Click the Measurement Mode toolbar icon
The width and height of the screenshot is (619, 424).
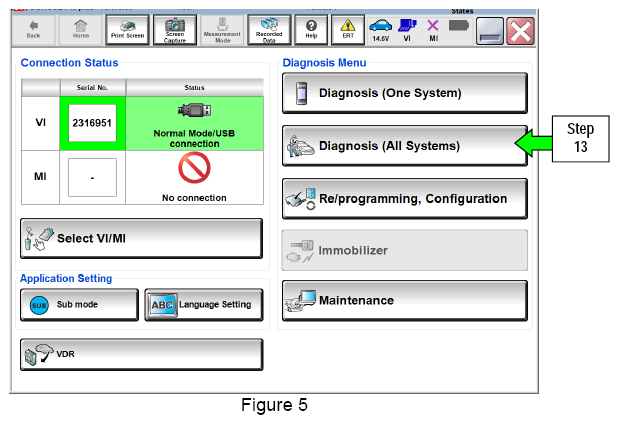pos(222,30)
